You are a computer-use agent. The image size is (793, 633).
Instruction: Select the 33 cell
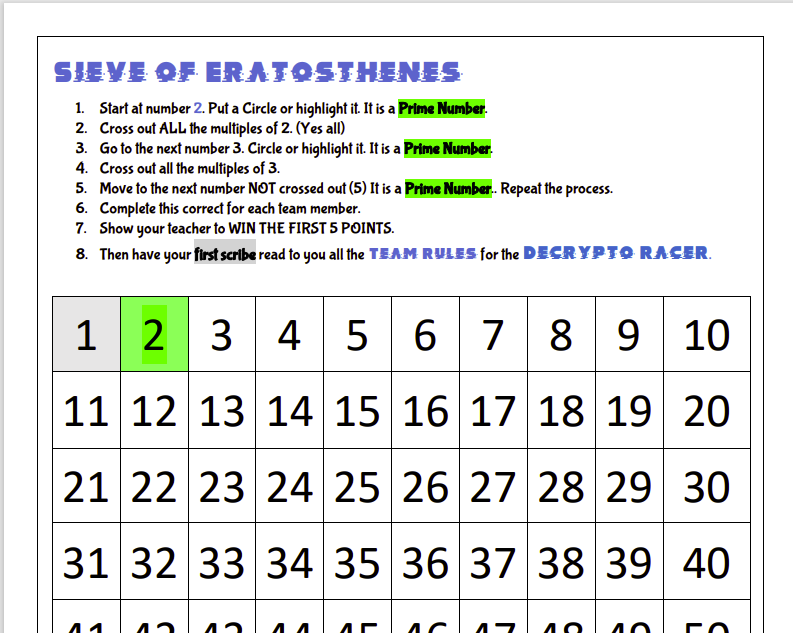click(x=222, y=561)
